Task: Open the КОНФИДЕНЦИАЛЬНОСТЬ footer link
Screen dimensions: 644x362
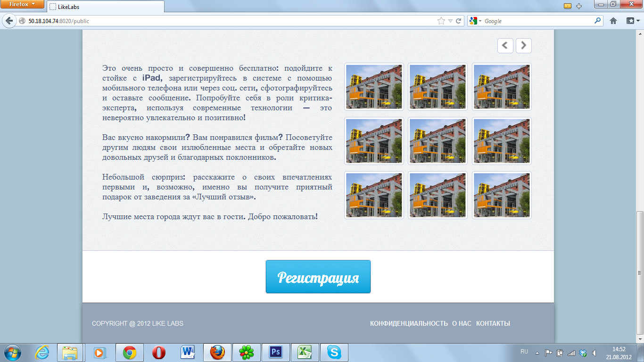Action: pos(409,323)
